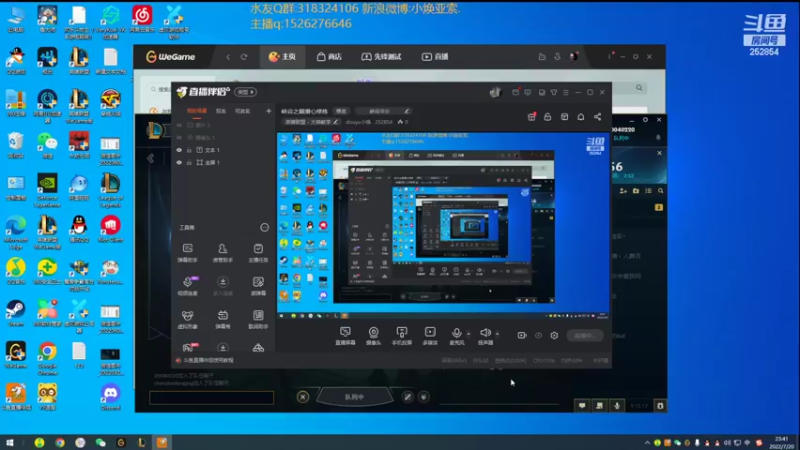Open the 虚拟形象 bear icon tool
Screen dimensions: 800x450
click(187, 319)
